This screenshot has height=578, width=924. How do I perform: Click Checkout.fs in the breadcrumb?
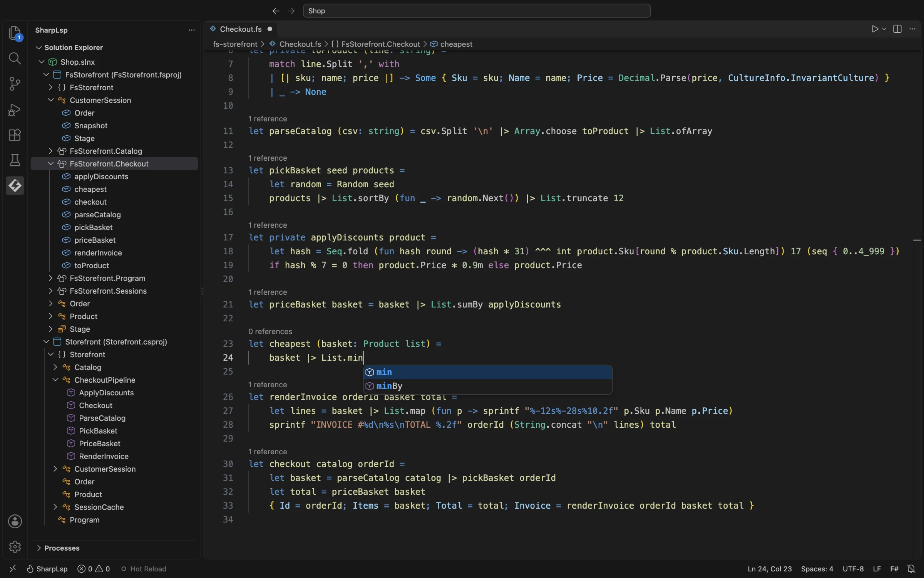300,44
